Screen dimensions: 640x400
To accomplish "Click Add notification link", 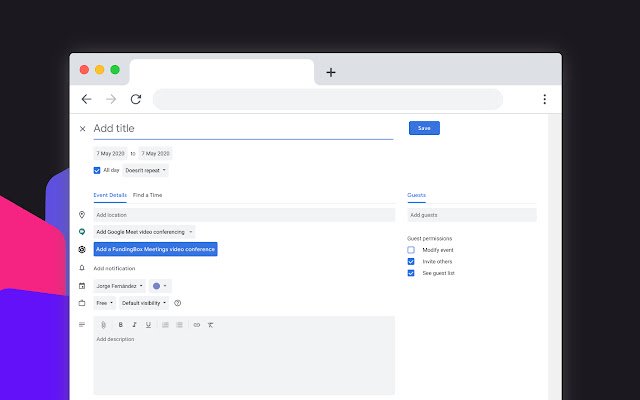I will [x=114, y=268].
